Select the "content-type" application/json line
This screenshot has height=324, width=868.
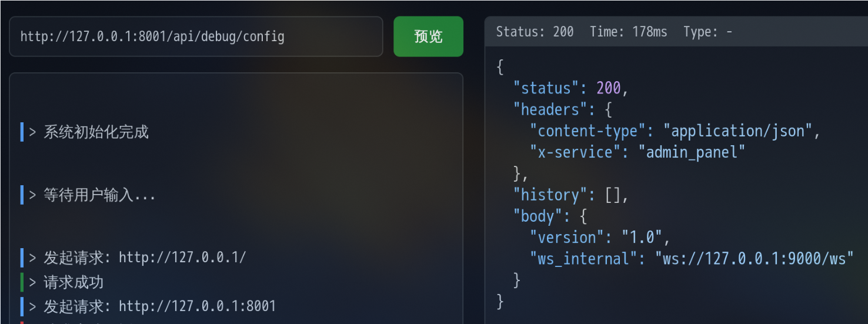pos(675,131)
